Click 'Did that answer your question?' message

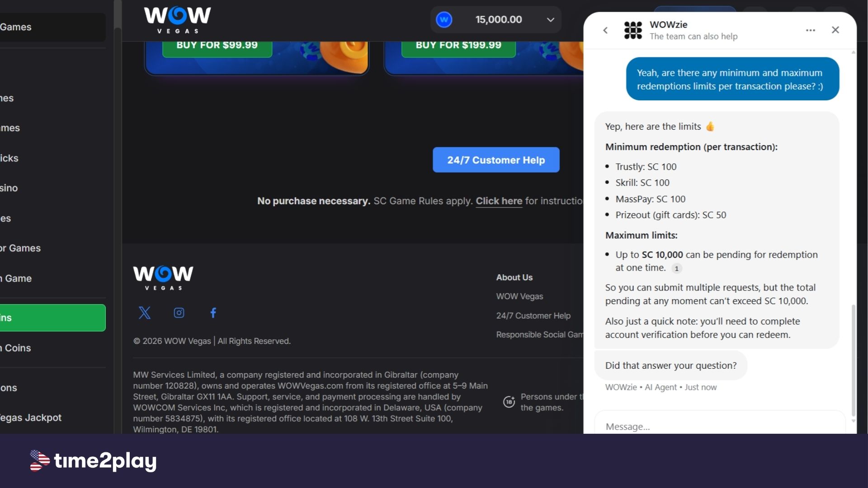point(670,366)
